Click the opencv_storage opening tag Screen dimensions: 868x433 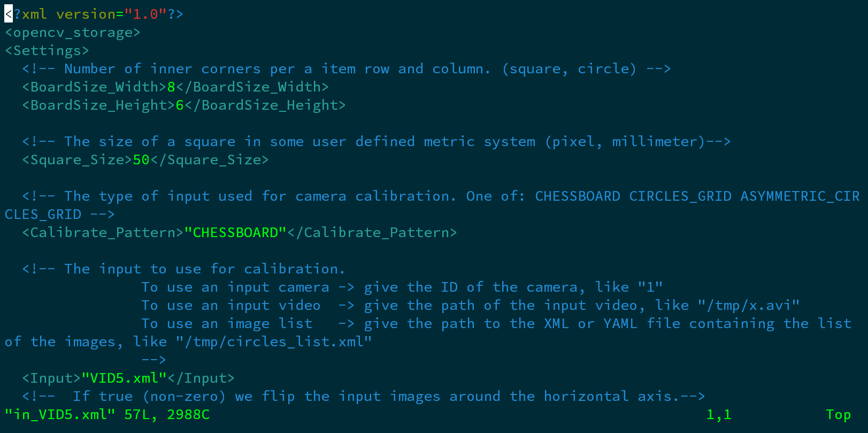(73, 33)
